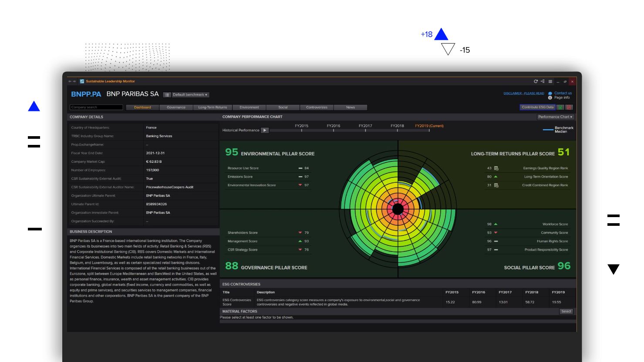Select FY2018 on the historical timeline
The height and width of the screenshot is (362, 644).
pos(397,126)
